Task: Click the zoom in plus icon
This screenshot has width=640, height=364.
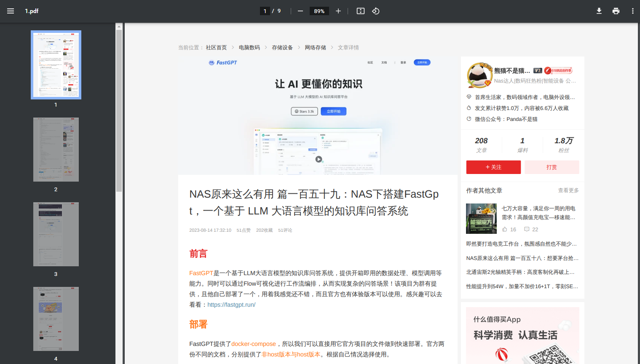Action: coord(338,11)
